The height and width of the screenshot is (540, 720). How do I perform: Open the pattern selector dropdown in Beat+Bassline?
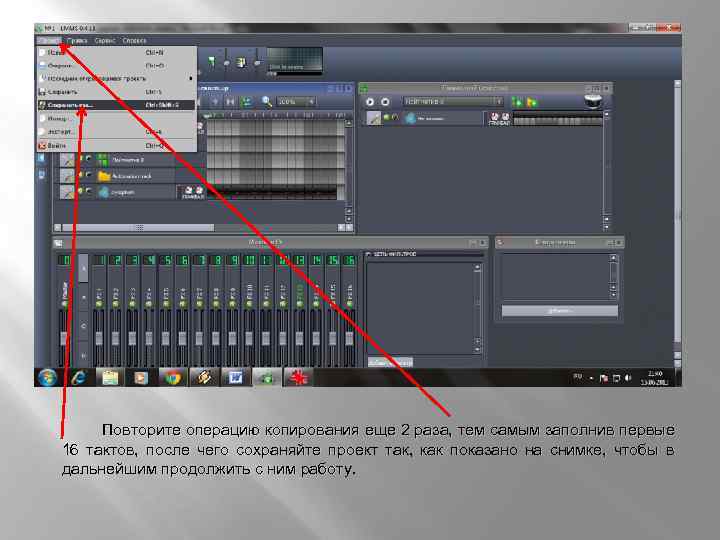(x=452, y=101)
